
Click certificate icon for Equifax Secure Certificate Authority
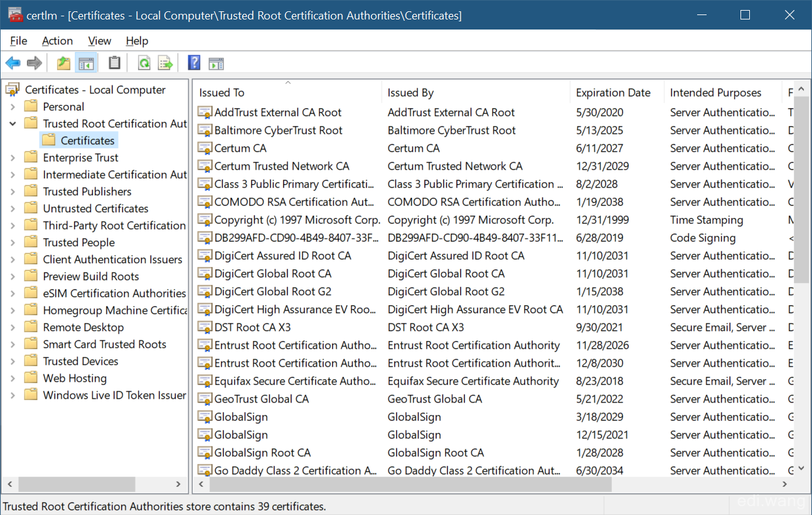pyautogui.click(x=205, y=381)
